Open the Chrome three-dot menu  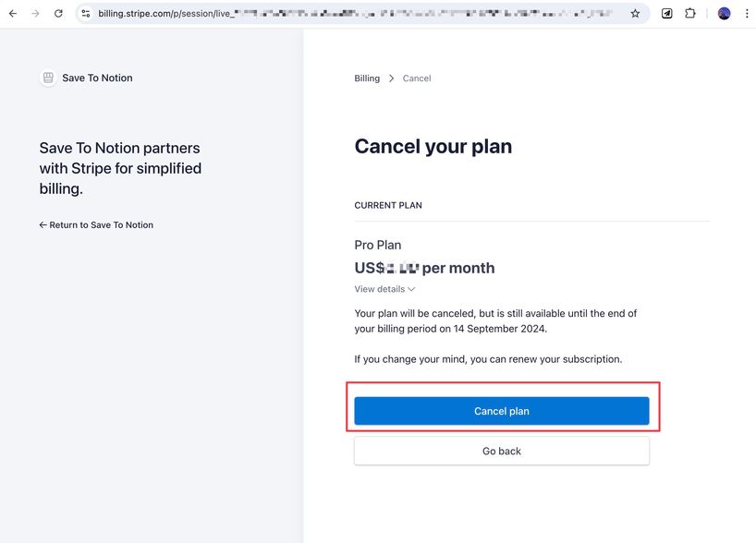(746, 13)
